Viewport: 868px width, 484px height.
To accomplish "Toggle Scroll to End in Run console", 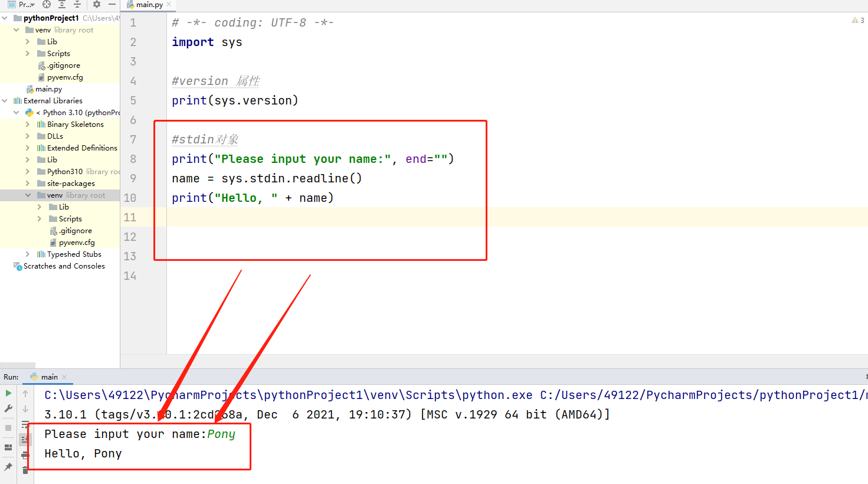I will coord(25,439).
